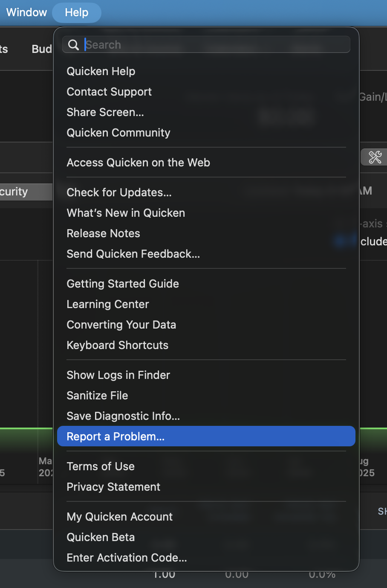
Task: Click the wrench and screwdriver tools icon
Action: click(x=375, y=157)
